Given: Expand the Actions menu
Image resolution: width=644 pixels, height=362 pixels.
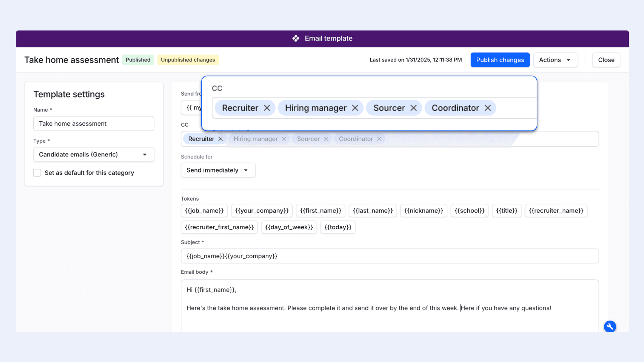Looking at the screenshot, I should (555, 60).
